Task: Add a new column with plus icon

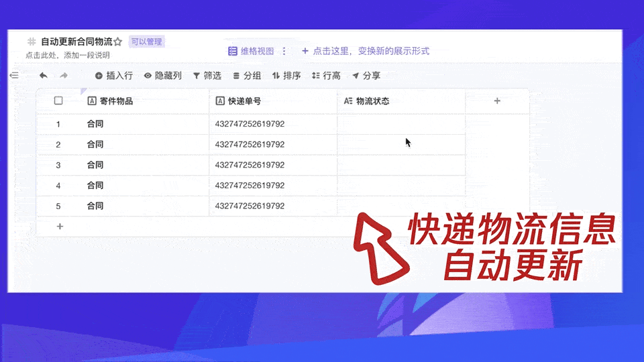Action: click(x=497, y=101)
